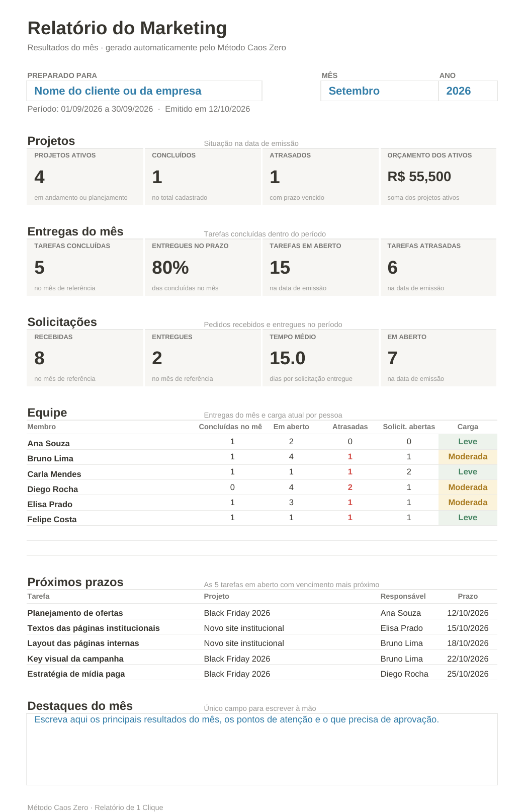This screenshot has height=812, width=524.
Task: Click the task 'Estratégia de mídia paga'
Action: pyautogui.click(x=76, y=674)
